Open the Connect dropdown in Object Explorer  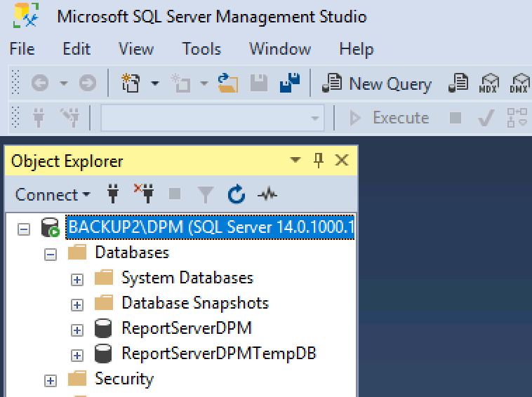point(53,194)
